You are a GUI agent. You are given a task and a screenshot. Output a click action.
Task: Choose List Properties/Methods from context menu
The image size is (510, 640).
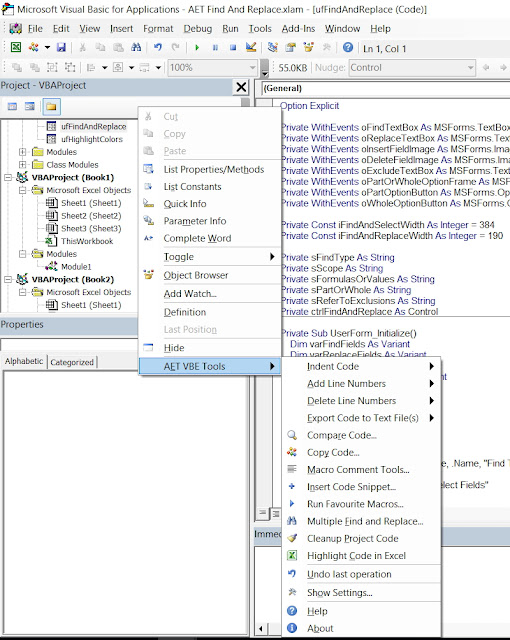tap(210, 169)
